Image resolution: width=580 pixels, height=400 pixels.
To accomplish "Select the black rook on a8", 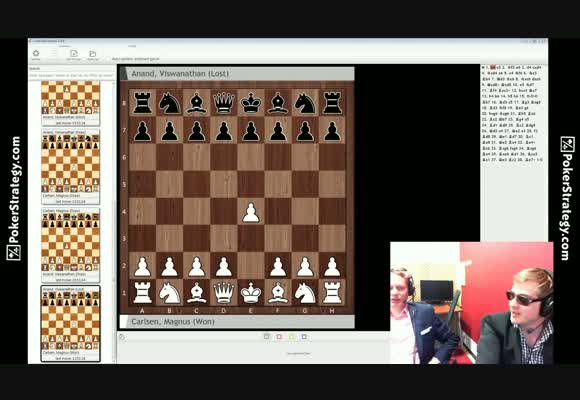I will pos(142,103).
